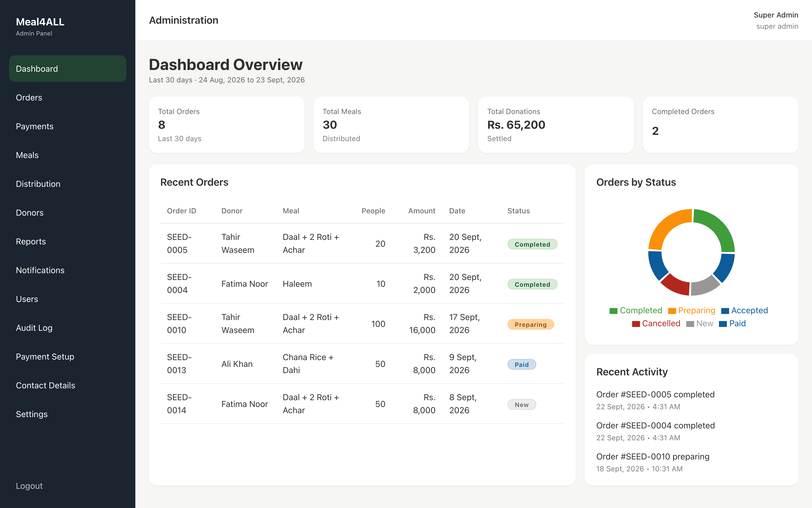
Task: Click the Paid status badge for SEED-0013
Action: tap(521, 365)
